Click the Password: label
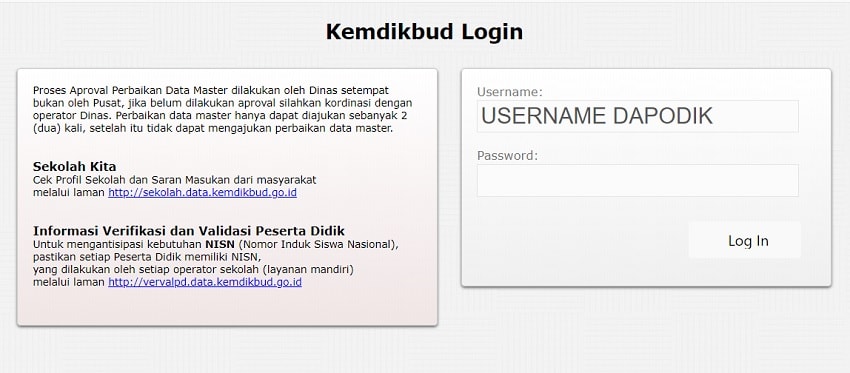850x373 pixels. 507,156
